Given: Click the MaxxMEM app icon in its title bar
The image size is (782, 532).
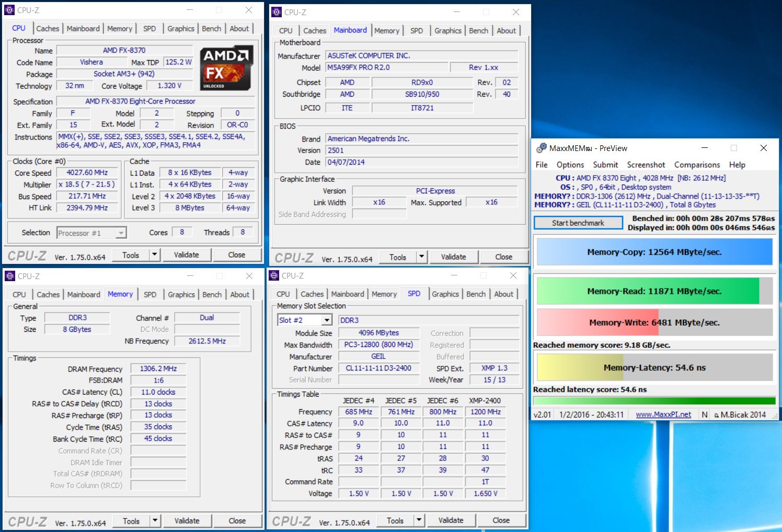Looking at the screenshot, I should coord(542,148).
